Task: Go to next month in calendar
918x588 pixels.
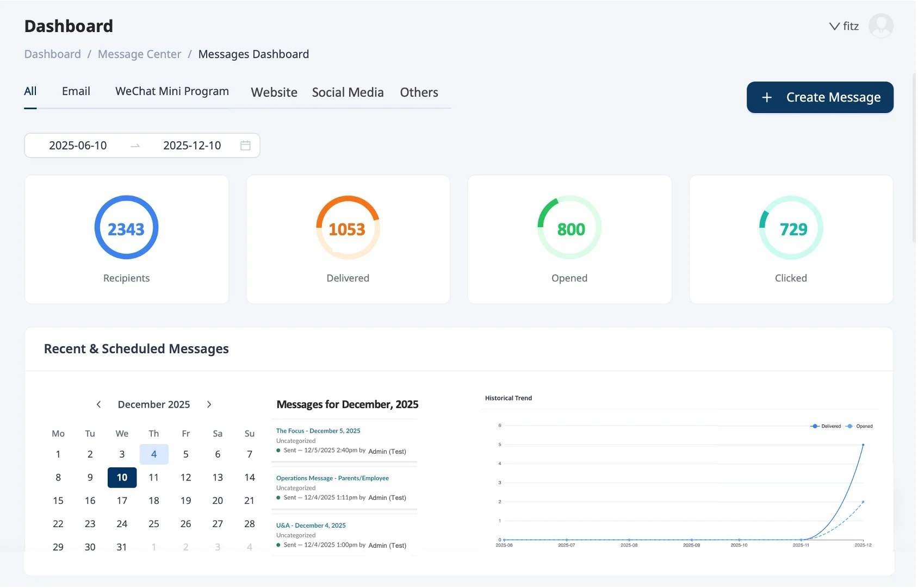Action: click(209, 404)
